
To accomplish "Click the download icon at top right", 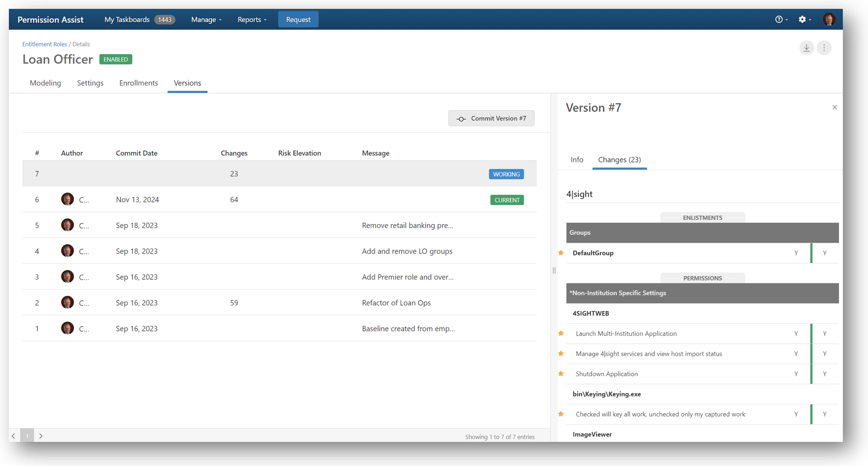I will 806,48.
